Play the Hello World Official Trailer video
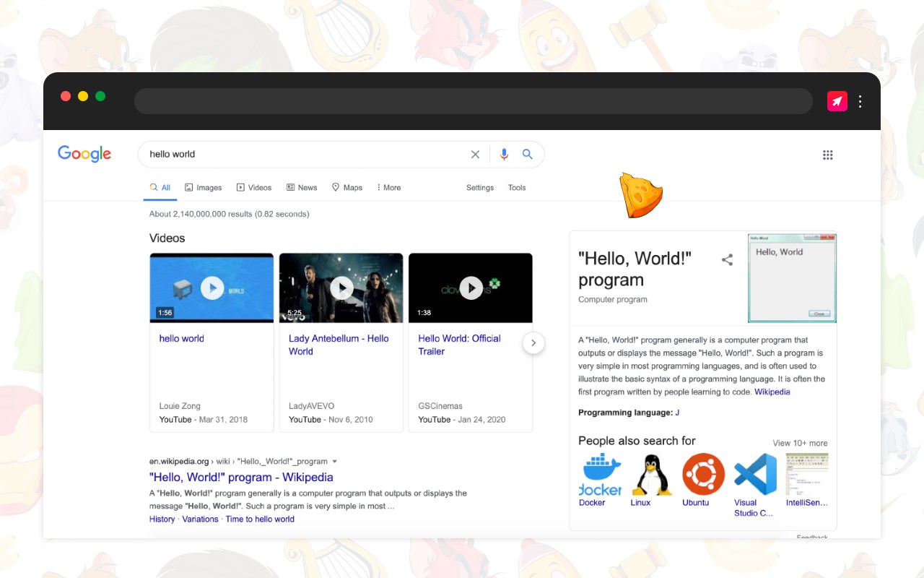The image size is (924, 578). 471,288
